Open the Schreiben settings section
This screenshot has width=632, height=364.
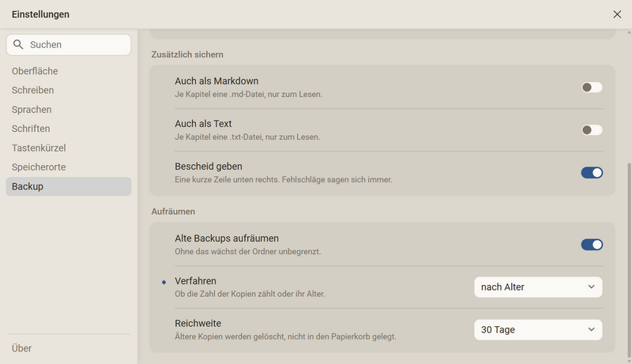[69, 90]
